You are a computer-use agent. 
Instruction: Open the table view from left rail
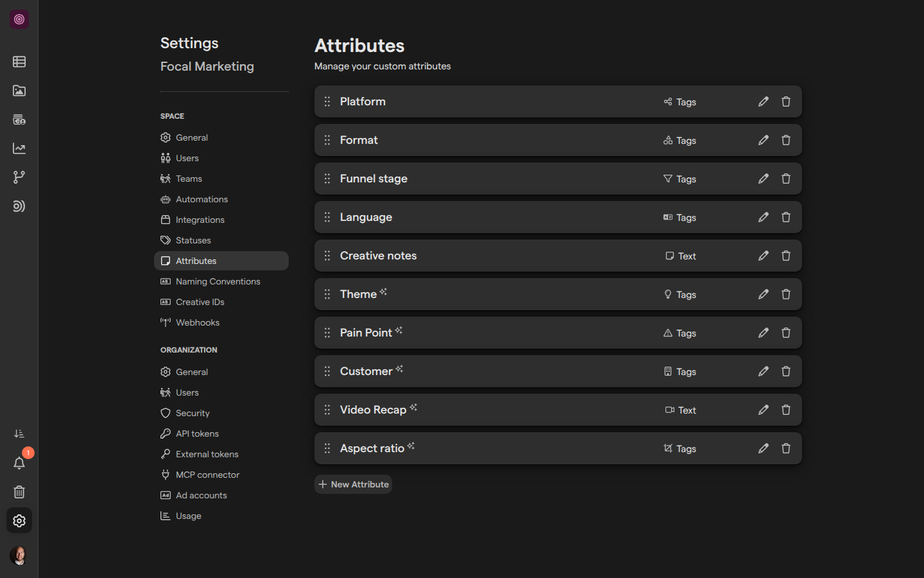pos(19,62)
